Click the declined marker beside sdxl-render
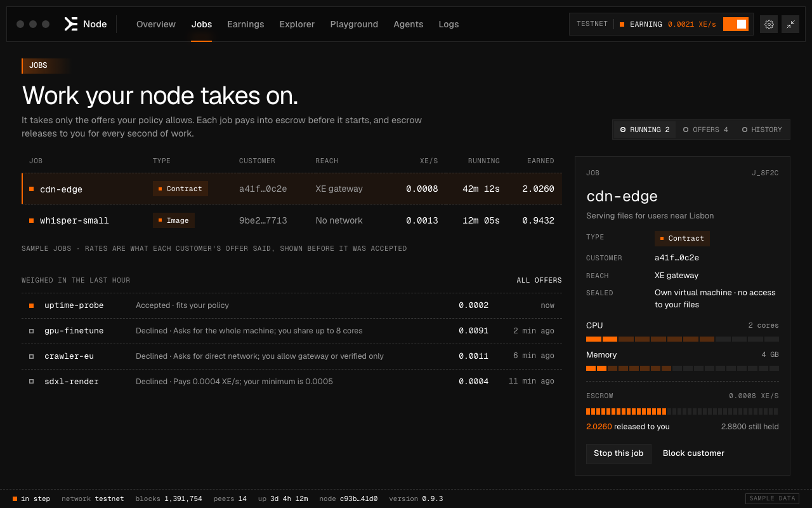The height and width of the screenshot is (508, 812). [31, 382]
